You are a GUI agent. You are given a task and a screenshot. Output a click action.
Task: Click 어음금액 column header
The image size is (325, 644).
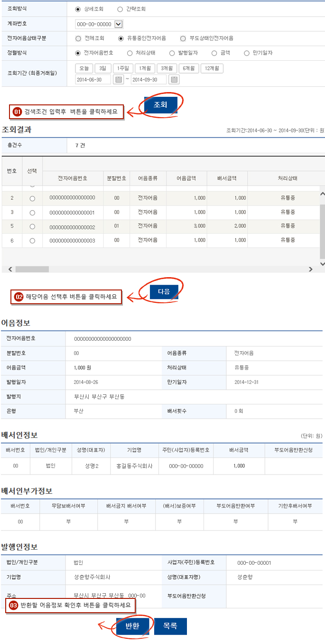click(x=186, y=178)
